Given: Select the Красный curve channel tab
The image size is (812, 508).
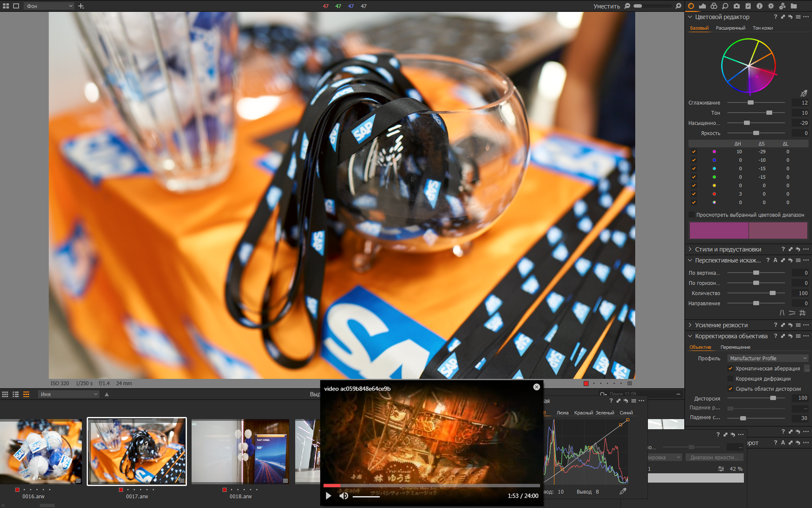Looking at the screenshot, I should (x=584, y=413).
